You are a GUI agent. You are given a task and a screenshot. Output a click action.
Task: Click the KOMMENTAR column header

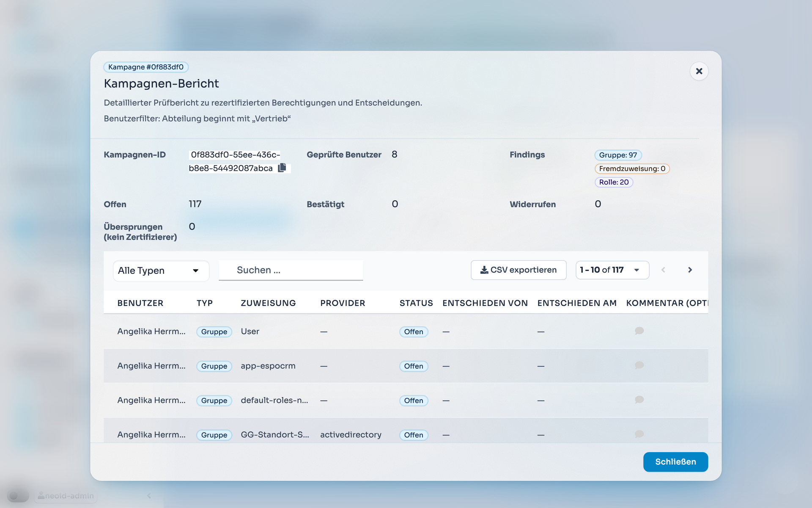(667, 303)
